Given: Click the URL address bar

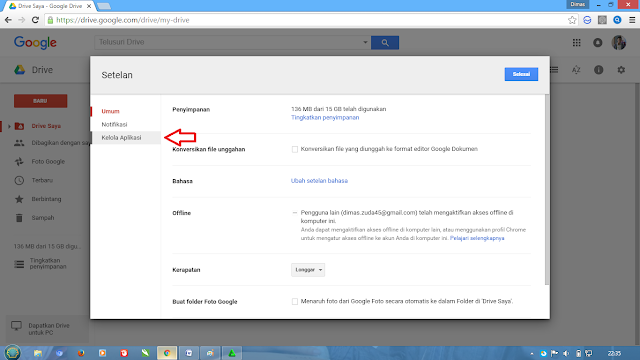Looking at the screenshot, I should [x=306, y=20].
